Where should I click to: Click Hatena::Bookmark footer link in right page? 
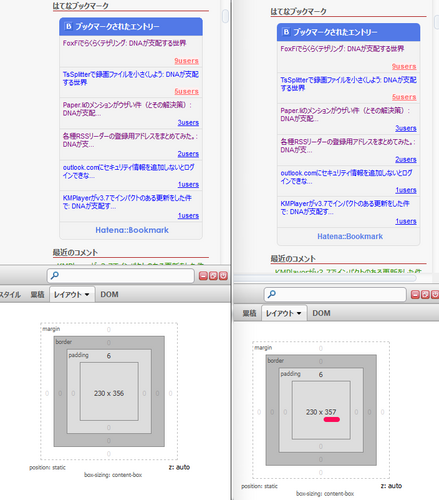350,236
